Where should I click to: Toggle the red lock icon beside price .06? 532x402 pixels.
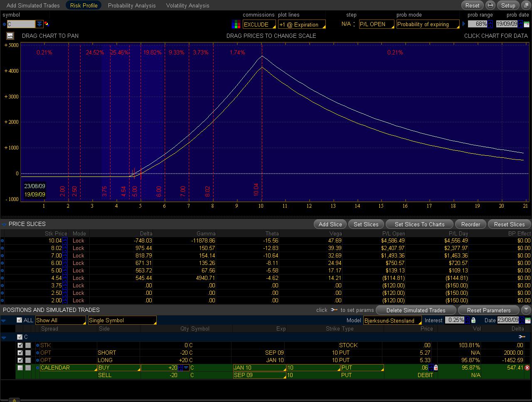pos(435,368)
